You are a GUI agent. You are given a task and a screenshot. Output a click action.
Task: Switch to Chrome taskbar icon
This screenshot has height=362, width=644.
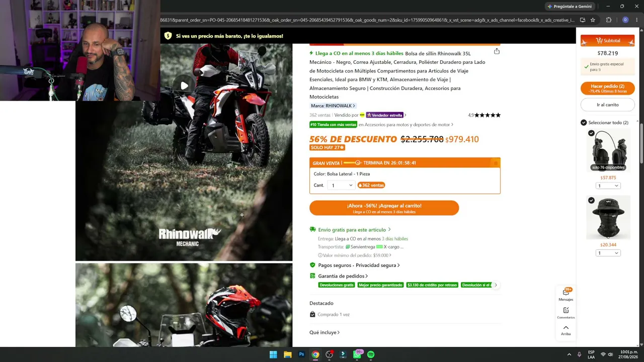(315, 354)
